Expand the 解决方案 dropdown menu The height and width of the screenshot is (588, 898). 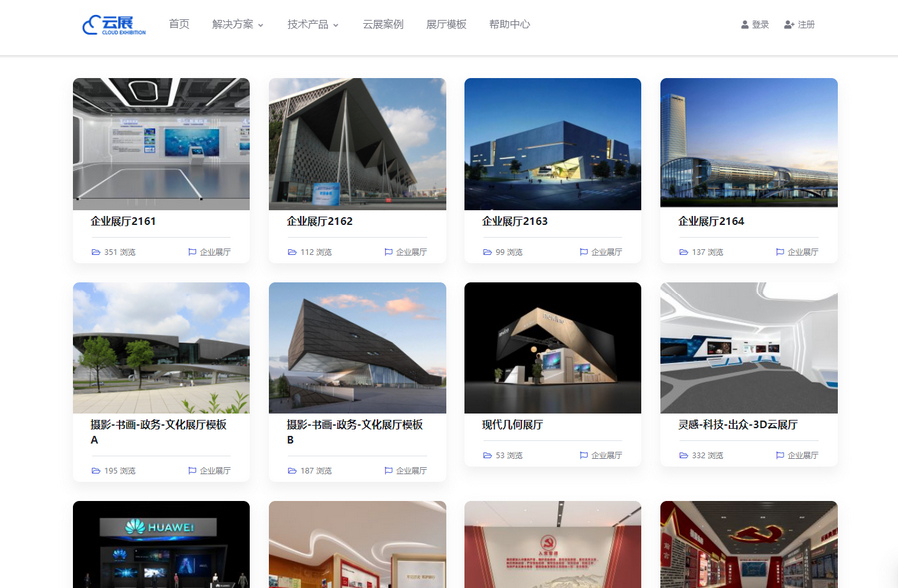[x=233, y=23]
